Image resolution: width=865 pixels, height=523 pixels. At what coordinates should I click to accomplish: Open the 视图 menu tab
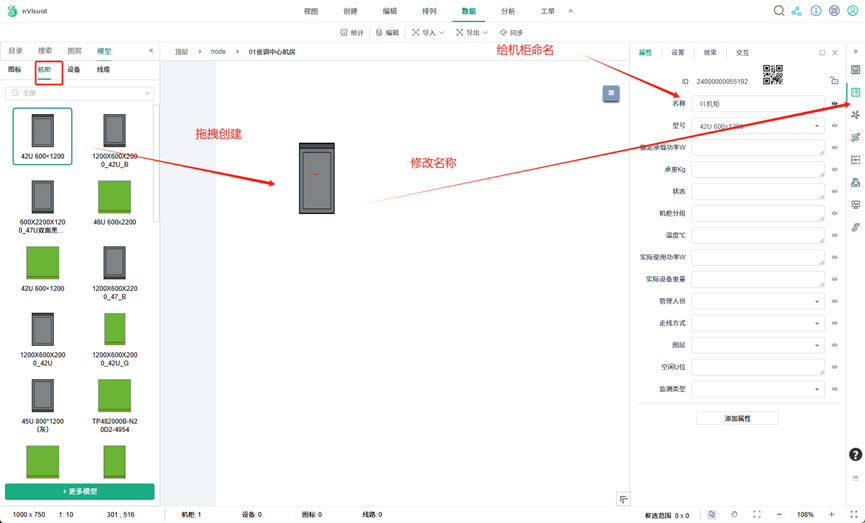[311, 11]
